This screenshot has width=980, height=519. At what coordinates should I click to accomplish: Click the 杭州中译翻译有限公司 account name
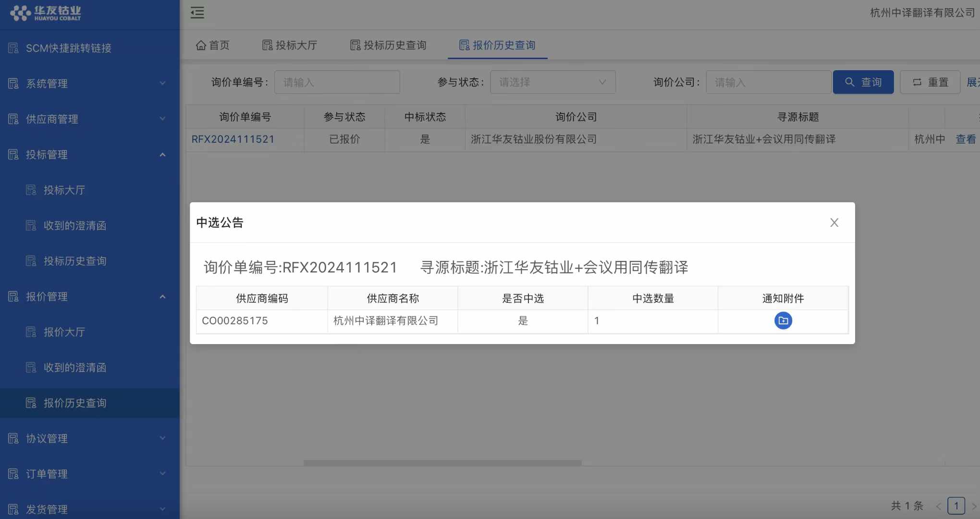pos(922,13)
